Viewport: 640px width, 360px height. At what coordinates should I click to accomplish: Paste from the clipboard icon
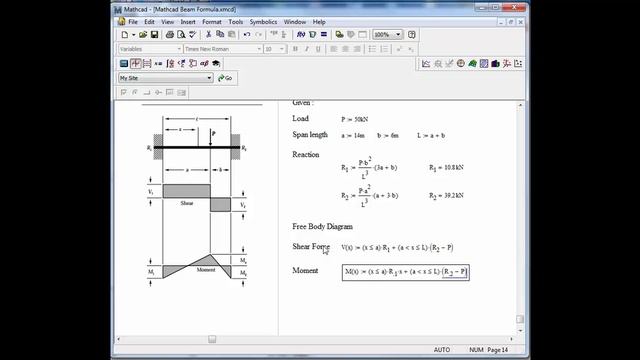(x=231, y=35)
